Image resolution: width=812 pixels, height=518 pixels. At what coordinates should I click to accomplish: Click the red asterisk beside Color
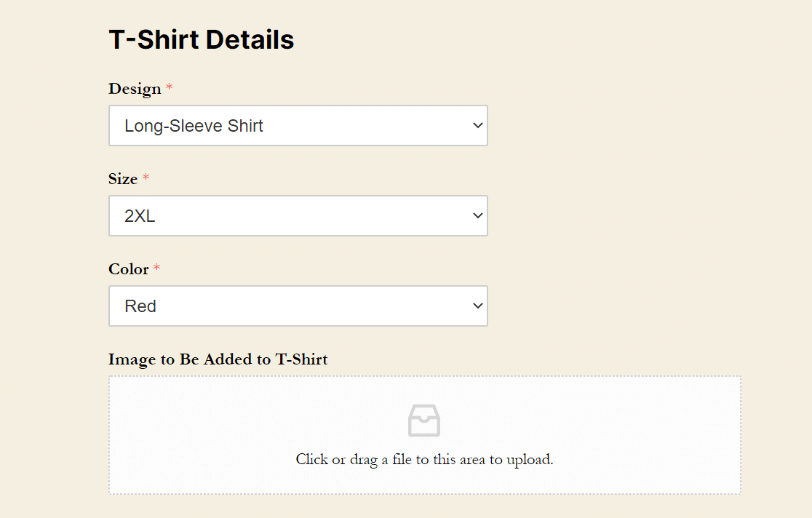156,269
